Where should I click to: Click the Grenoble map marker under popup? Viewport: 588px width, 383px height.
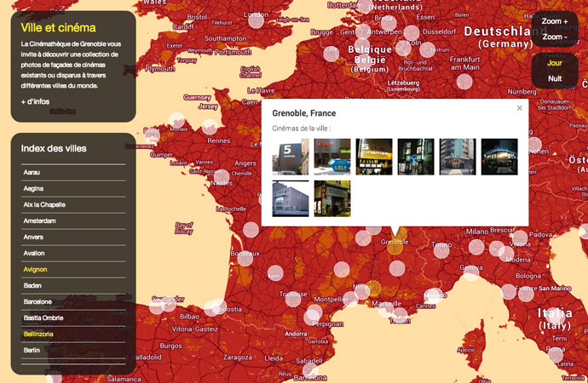[396, 247]
